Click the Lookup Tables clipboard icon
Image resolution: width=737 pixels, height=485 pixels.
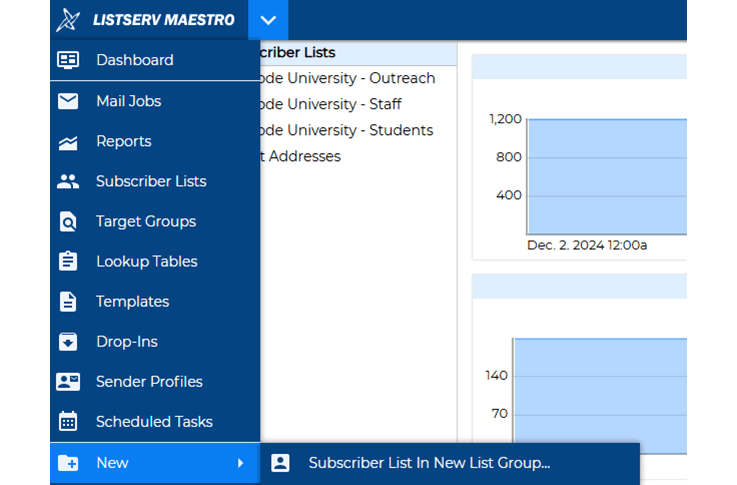pyautogui.click(x=68, y=262)
